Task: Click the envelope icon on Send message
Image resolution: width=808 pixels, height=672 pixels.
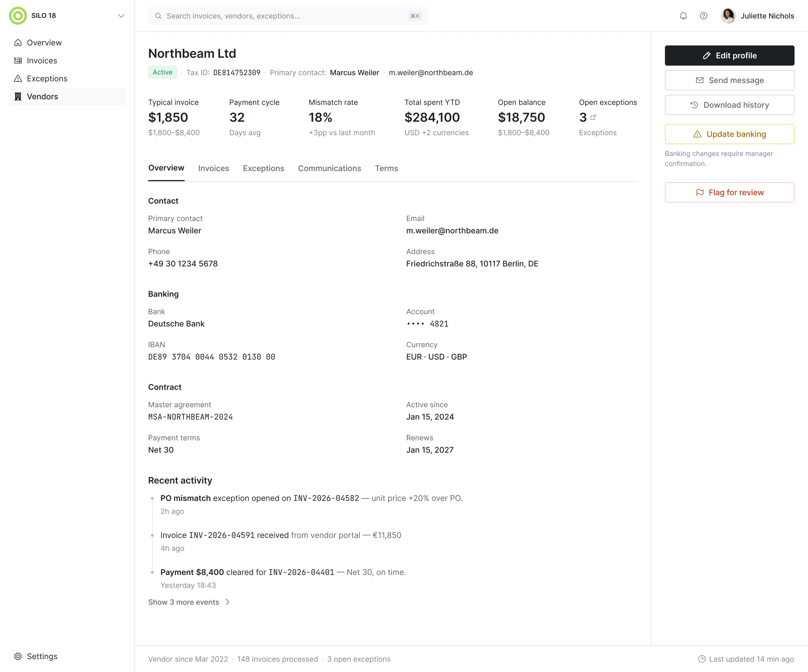Action: pyautogui.click(x=699, y=80)
